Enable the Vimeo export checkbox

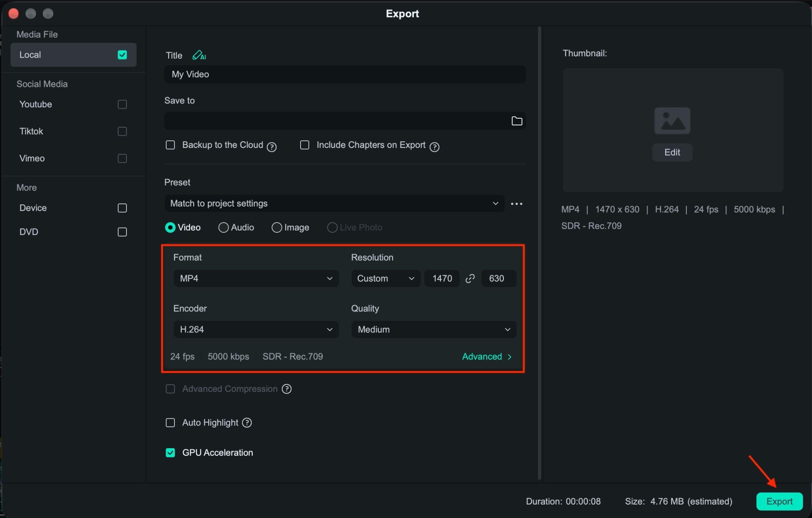(x=122, y=159)
